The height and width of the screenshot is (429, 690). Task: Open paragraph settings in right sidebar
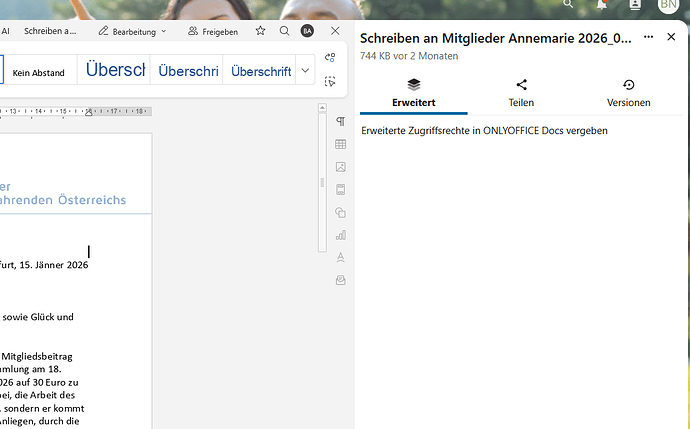pos(340,122)
